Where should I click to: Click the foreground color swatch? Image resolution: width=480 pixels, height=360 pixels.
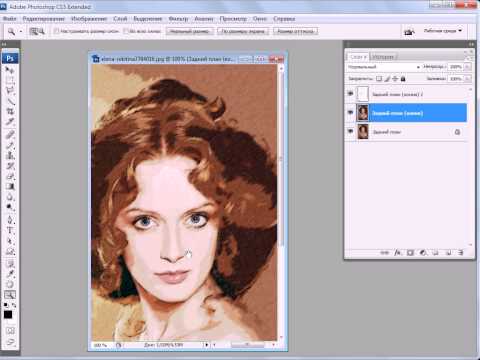(x=8, y=314)
